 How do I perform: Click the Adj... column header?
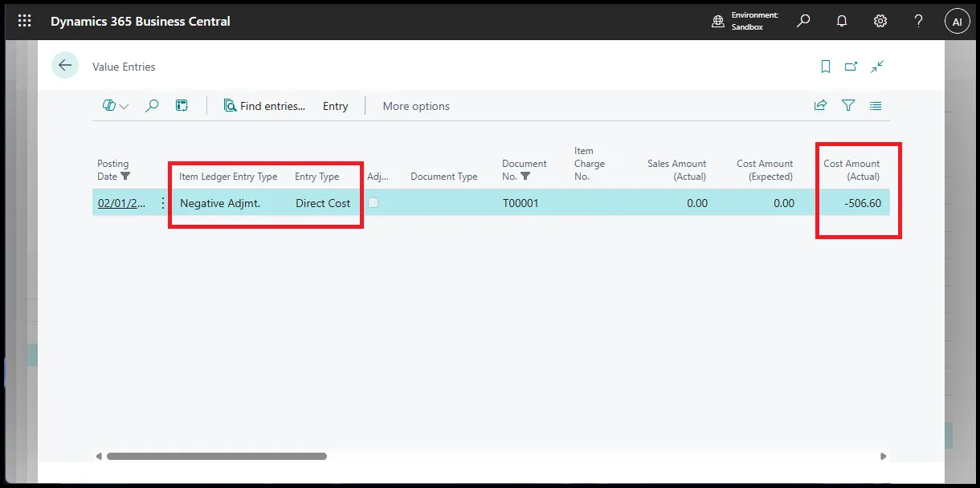click(x=378, y=177)
